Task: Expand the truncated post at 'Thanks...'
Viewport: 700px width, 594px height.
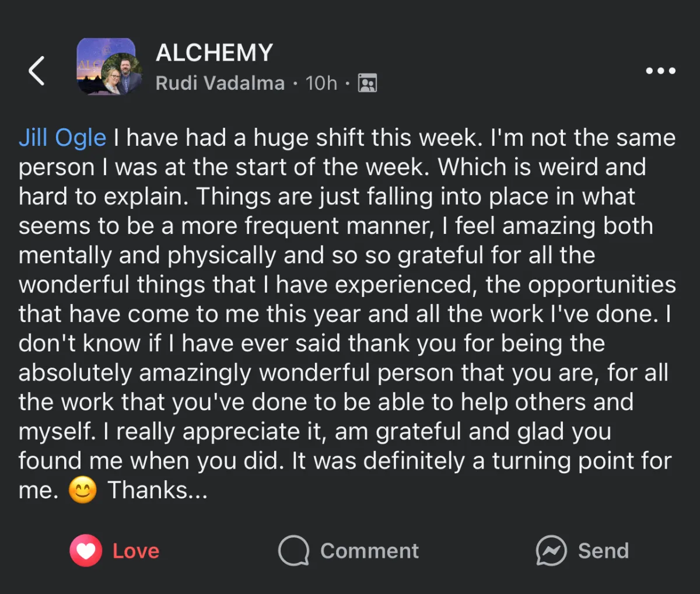Action: coord(157,490)
